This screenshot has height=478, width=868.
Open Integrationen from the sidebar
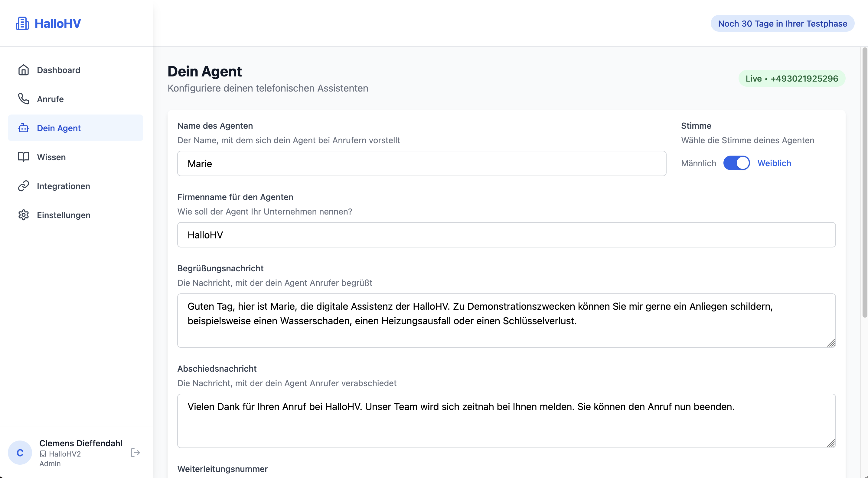coord(76,186)
